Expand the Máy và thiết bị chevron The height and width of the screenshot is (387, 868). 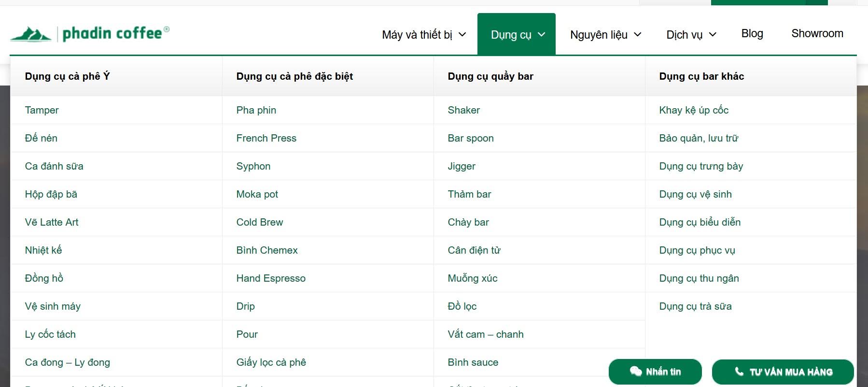pos(462,35)
